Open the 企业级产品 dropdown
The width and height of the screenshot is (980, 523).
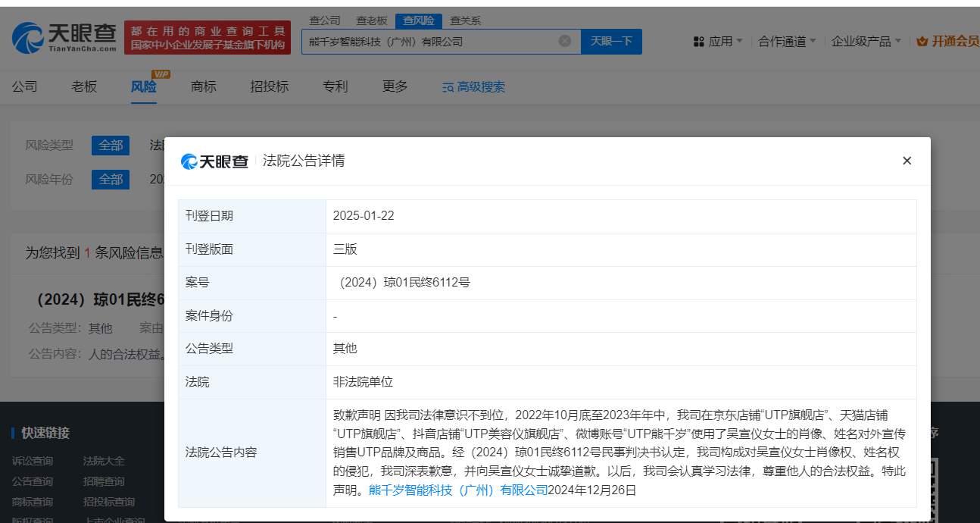tap(866, 42)
